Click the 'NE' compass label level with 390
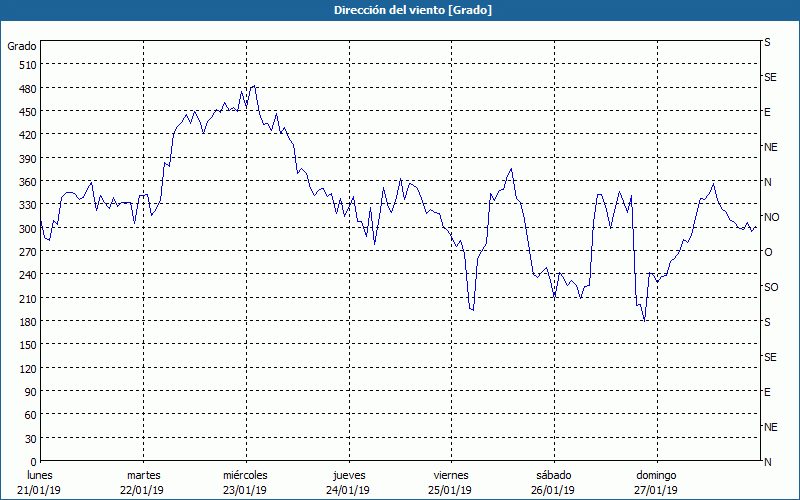800x500 pixels. (x=771, y=147)
